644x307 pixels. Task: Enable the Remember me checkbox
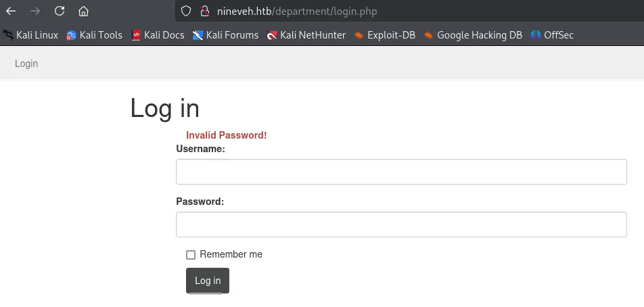tap(191, 255)
